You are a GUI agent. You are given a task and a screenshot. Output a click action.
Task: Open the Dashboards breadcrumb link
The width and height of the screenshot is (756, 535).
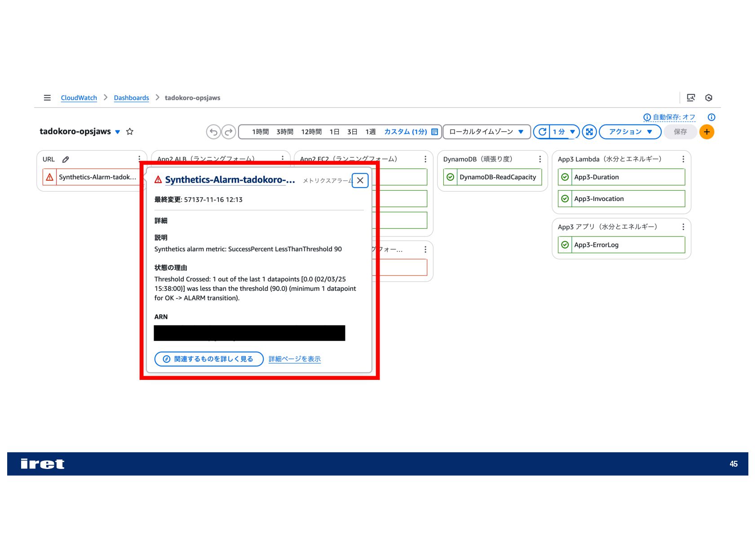click(x=131, y=98)
